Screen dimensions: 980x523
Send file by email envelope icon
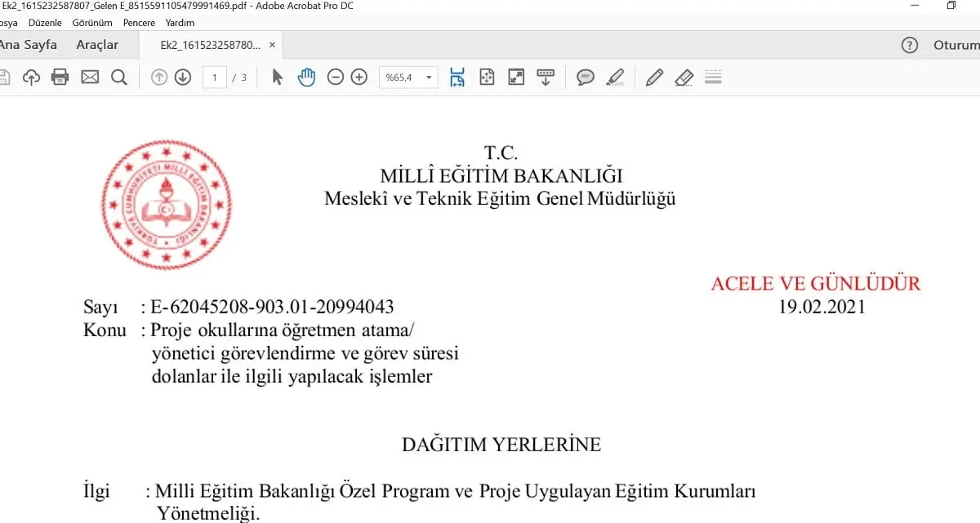tap(90, 78)
